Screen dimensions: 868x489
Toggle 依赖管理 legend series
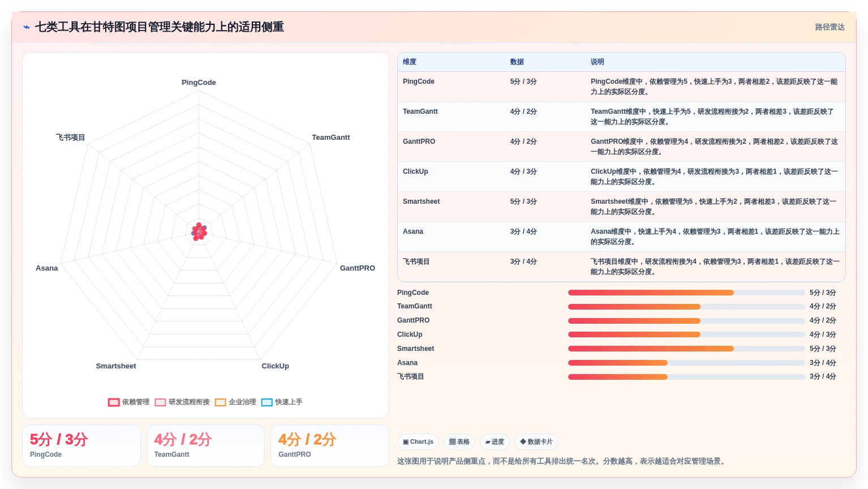point(128,402)
